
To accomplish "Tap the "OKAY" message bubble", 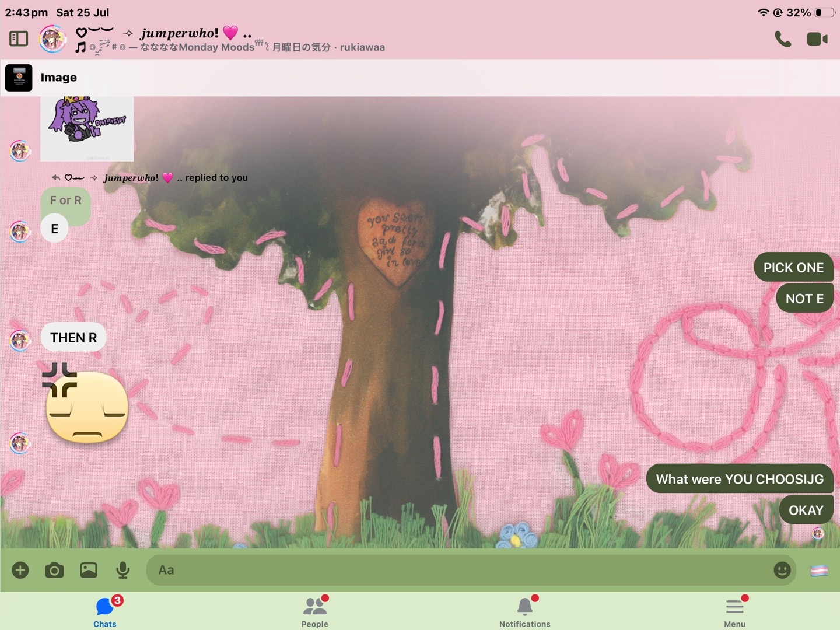I will coord(806,510).
